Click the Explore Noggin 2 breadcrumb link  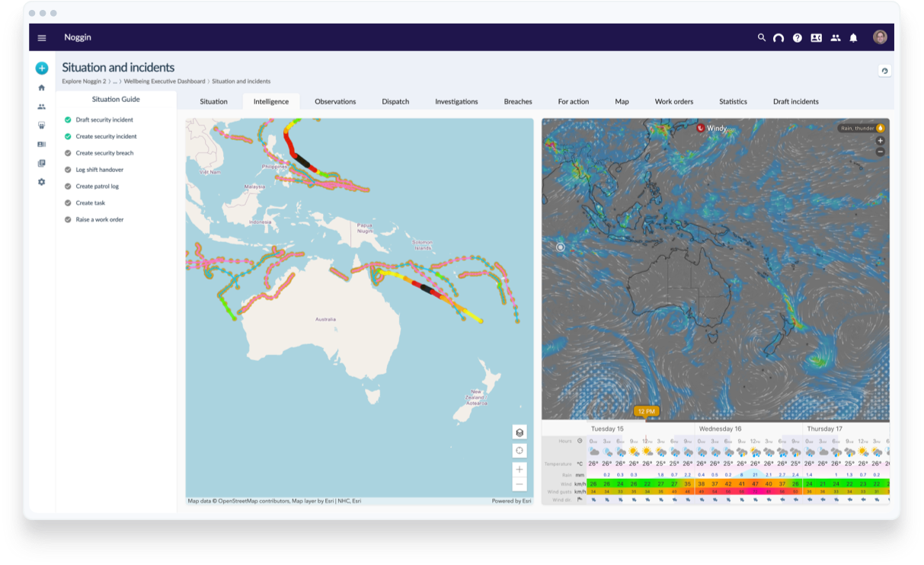[x=84, y=81]
